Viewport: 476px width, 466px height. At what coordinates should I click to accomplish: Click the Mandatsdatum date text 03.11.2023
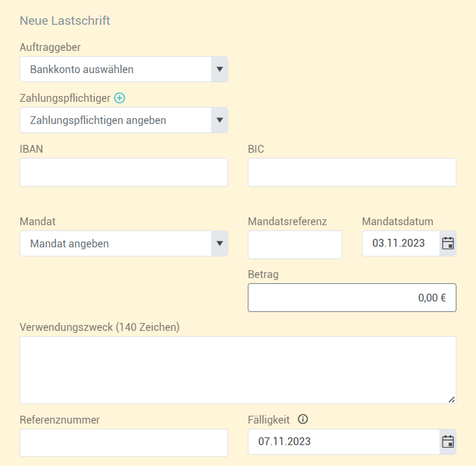pyautogui.click(x=398, y=243)
